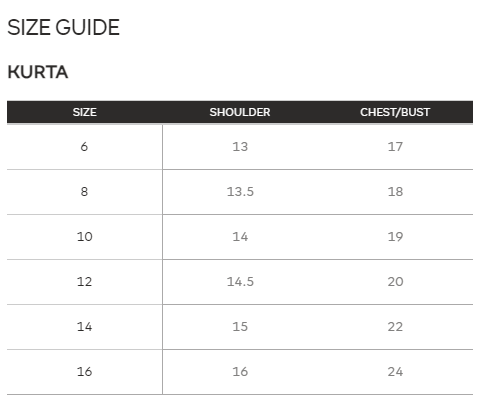Select the CHEST/BUST column header
This screenshot has width=480, height=395.
point(395,112)
